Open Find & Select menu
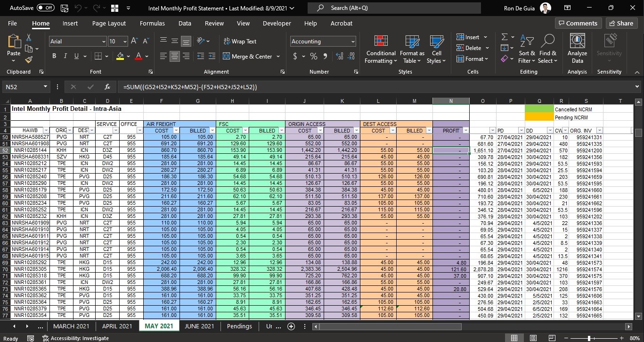Viewport: 644px width, 342px height. (x=548, y=49)
